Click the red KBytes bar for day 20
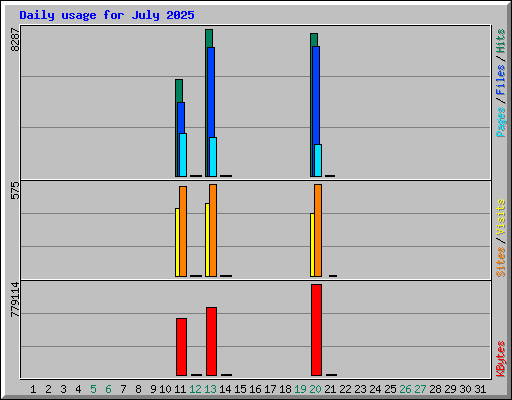The image size is (512, 400). (316, 330)
